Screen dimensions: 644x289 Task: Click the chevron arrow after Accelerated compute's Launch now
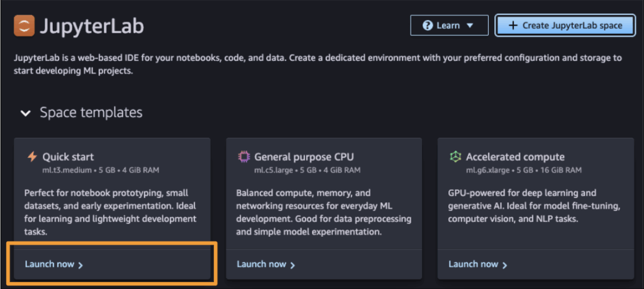(504, 265)
